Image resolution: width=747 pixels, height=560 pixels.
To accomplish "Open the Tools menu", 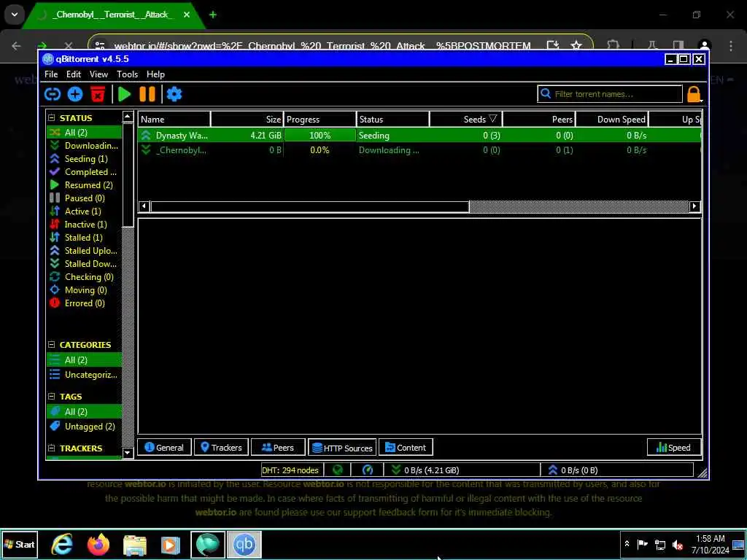I will pyautogui.click(x=127, y=74).
